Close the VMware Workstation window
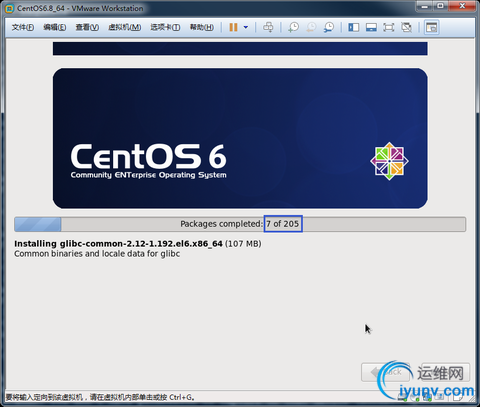The width and height of the screenshot is (480, 407). [x=462, y=6]
